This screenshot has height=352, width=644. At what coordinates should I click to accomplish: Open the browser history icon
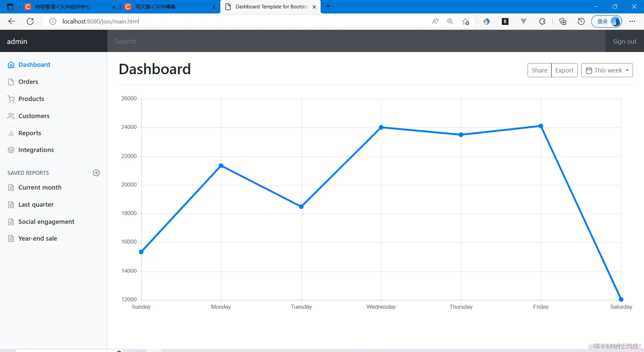[581, 21]
